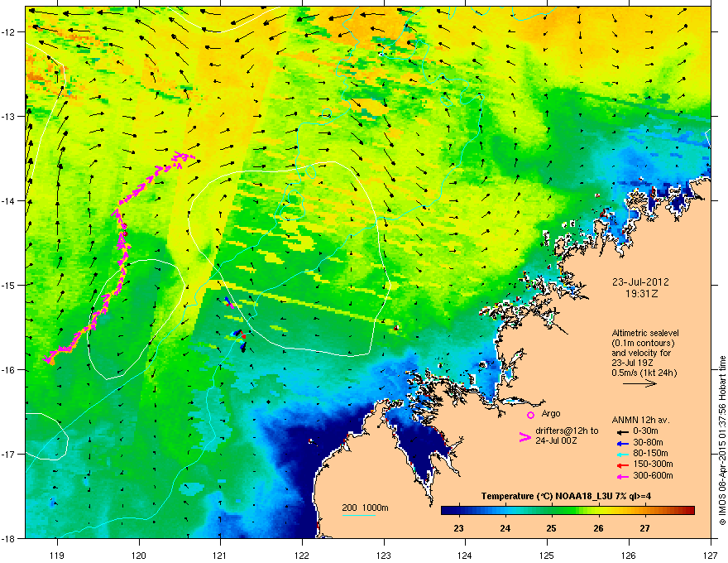Screen dimensions: 728x563
Task: Click the temperature colorbar near 25 degrees
Action: click(x=551, y=510)
